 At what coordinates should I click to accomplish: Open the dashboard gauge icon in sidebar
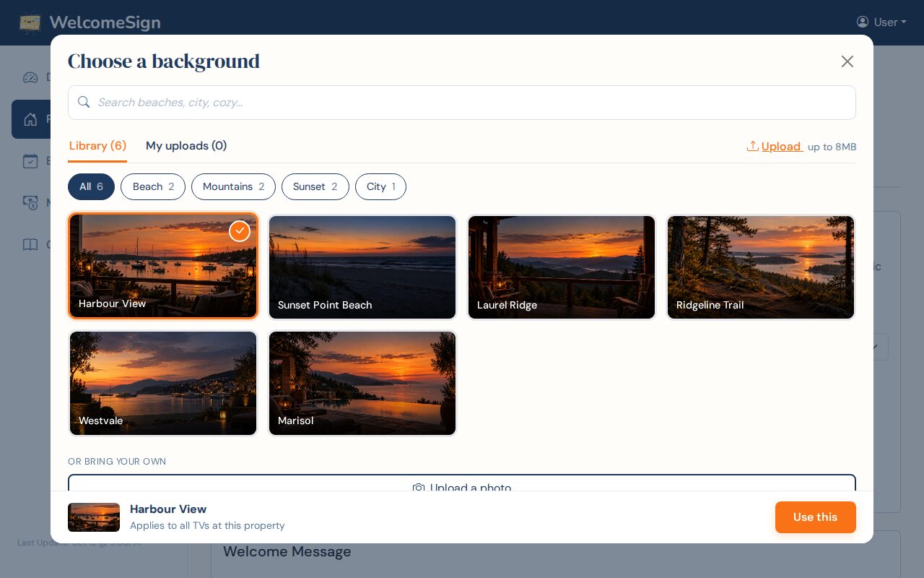(x=30, y=77)
